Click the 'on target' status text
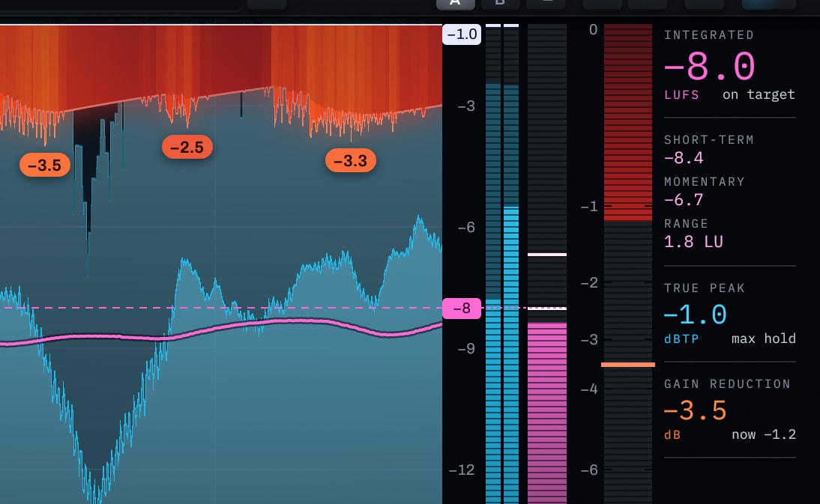This screenshot has width=820, height=504. pos(759,94)
